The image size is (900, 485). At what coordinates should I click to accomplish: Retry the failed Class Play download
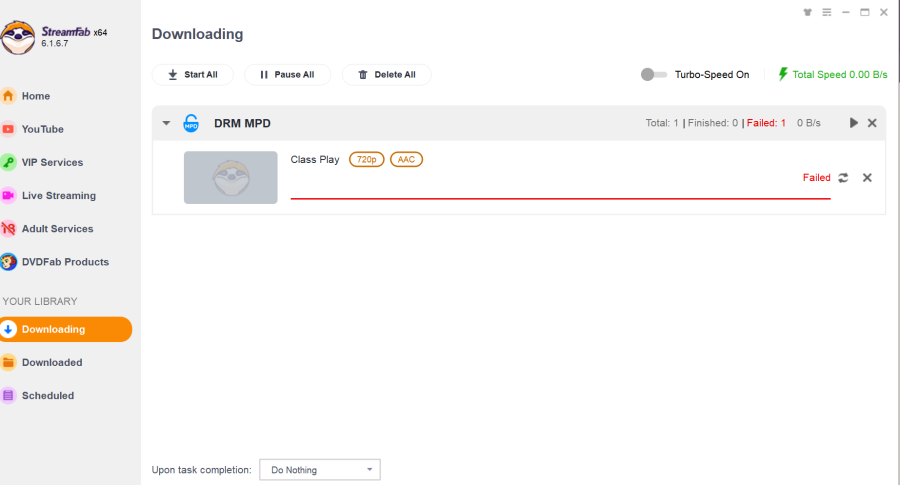point(843,178)
